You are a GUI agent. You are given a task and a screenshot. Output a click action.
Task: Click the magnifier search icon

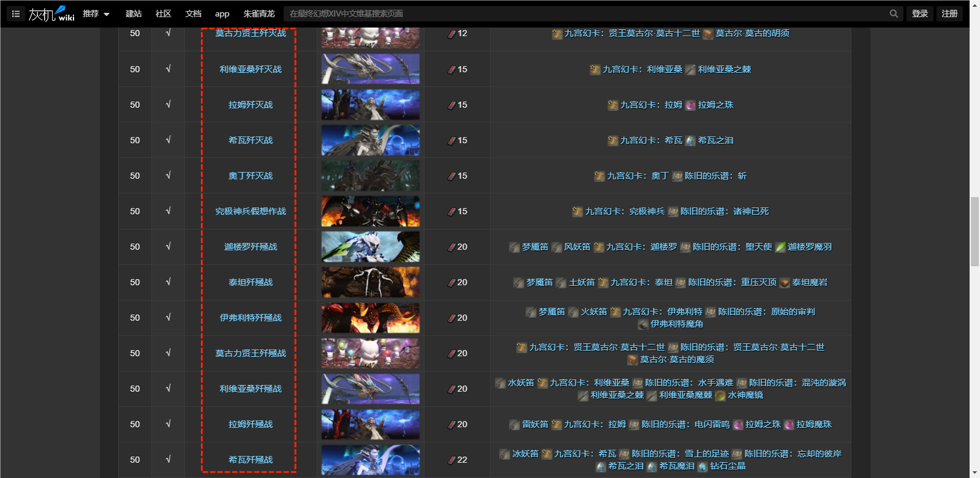coord(894,13)
